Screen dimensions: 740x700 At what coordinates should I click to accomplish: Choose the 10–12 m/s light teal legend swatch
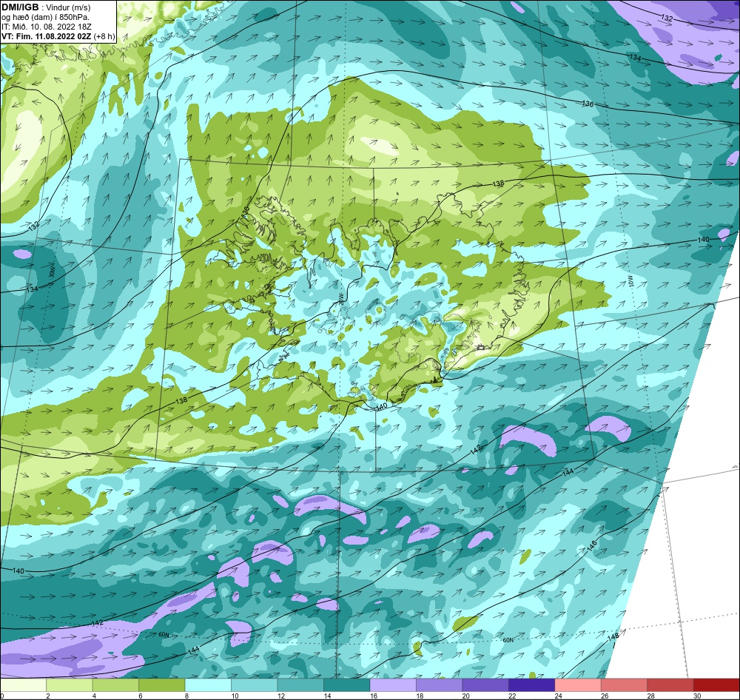255,685
